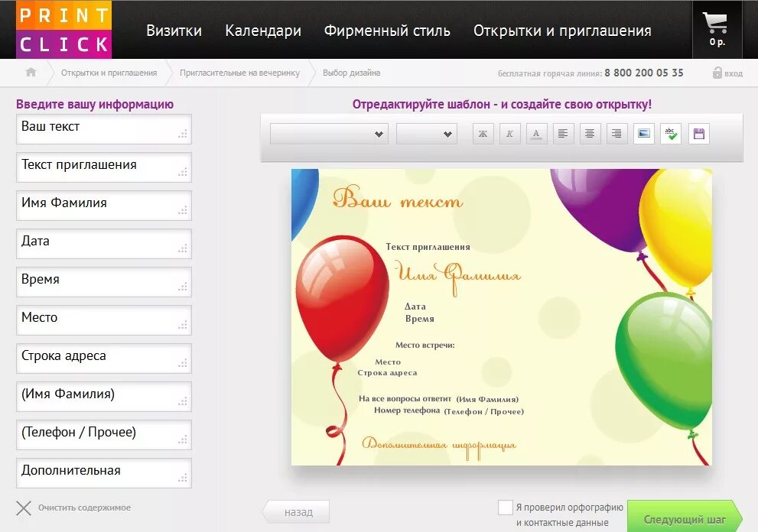Run the abc spell check
The image size is (758, 532).
coord(671,134)
